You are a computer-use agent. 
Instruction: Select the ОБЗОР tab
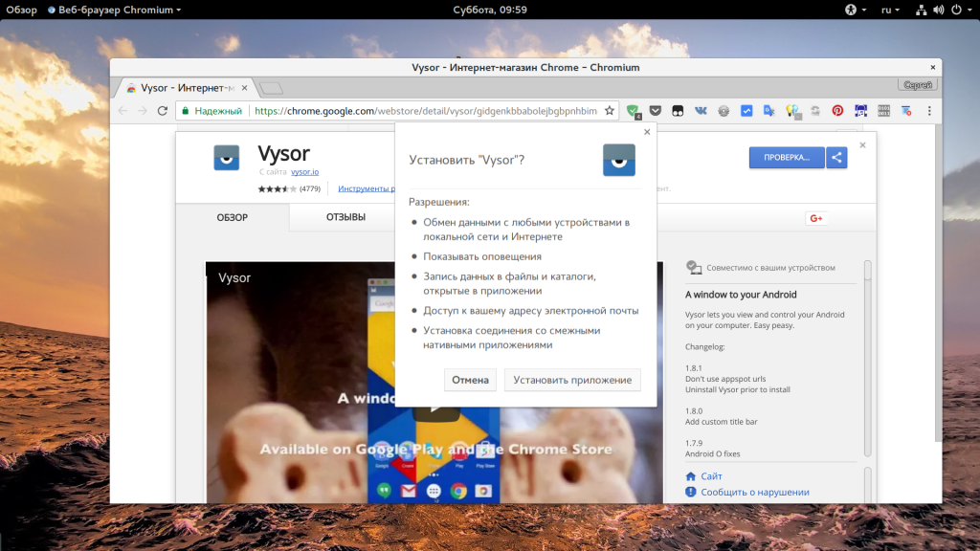[x=233, y=217]
